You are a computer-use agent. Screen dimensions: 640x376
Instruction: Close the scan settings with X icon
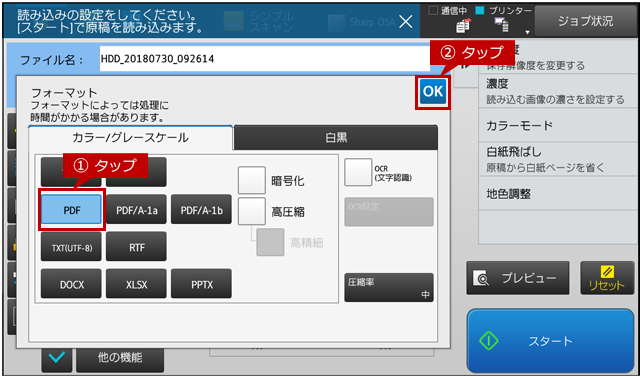click(x=405, y=22)
